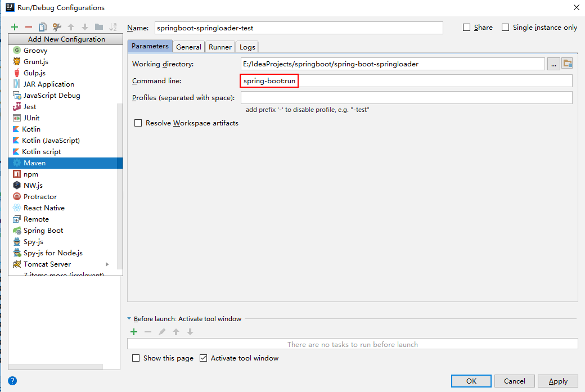Enable the Share checkbox
The height and width of the screenshot is (392, 585).
466,28
